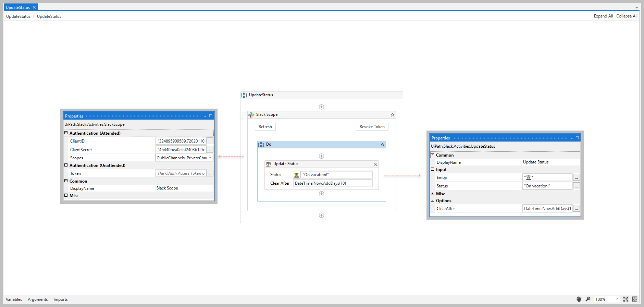
Task: Collapse Authentication (Unattended) section
Action: [x=66, y=165]
